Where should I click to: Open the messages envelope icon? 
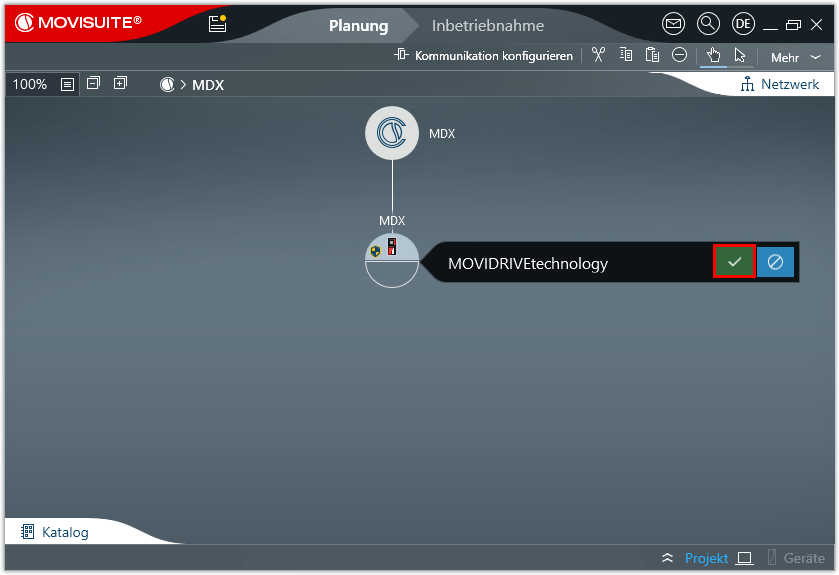674,24
